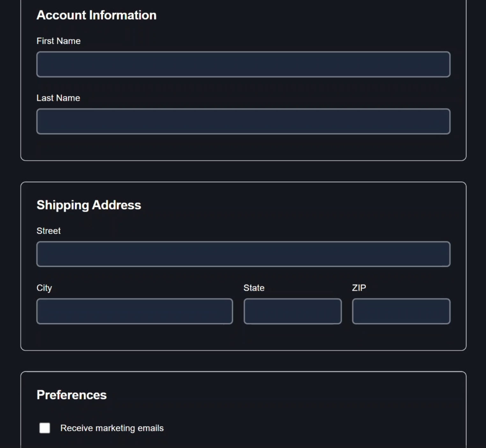Click the First Name label

tap(58, 41)
